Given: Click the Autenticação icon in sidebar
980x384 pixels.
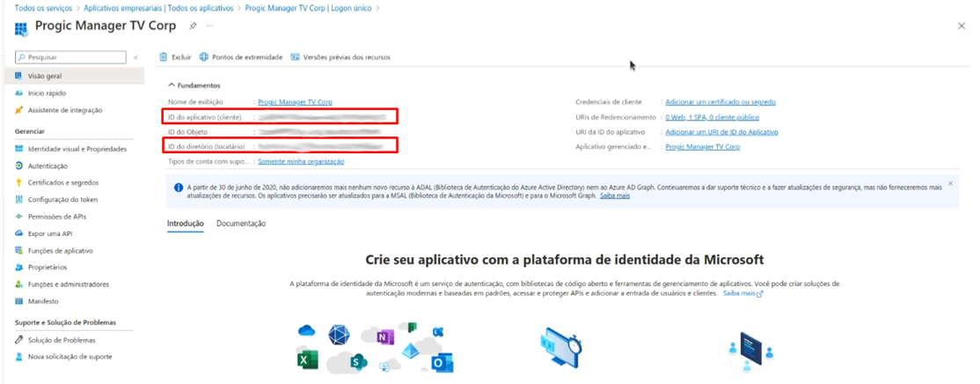Looking at the screenshot, I should 18,166.
